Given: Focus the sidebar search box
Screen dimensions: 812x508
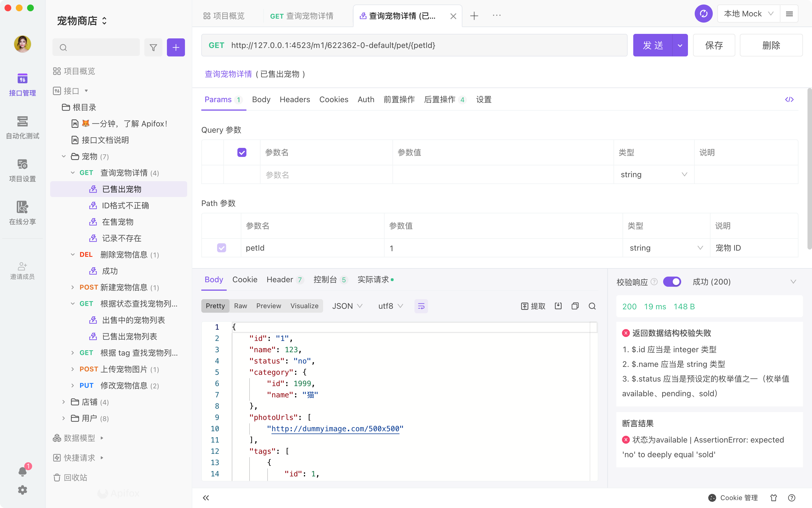Looking at the screenshot, I should [96, 47].
